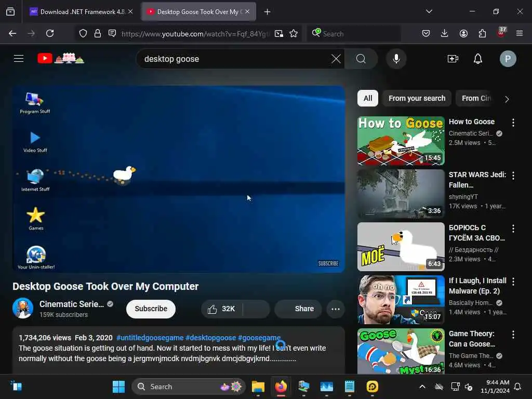532x399 pixels.
Task: Select From your search chip
Action: (417, 98)
